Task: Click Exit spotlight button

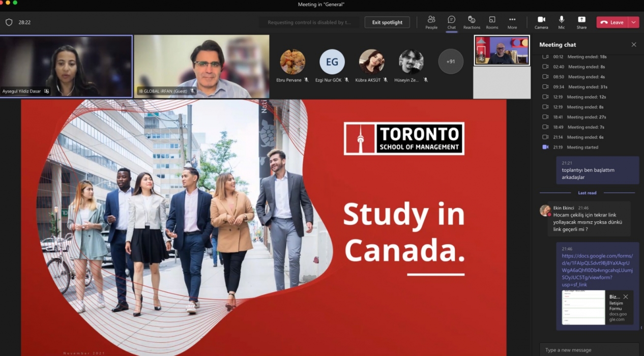Action: coord(387,22)
